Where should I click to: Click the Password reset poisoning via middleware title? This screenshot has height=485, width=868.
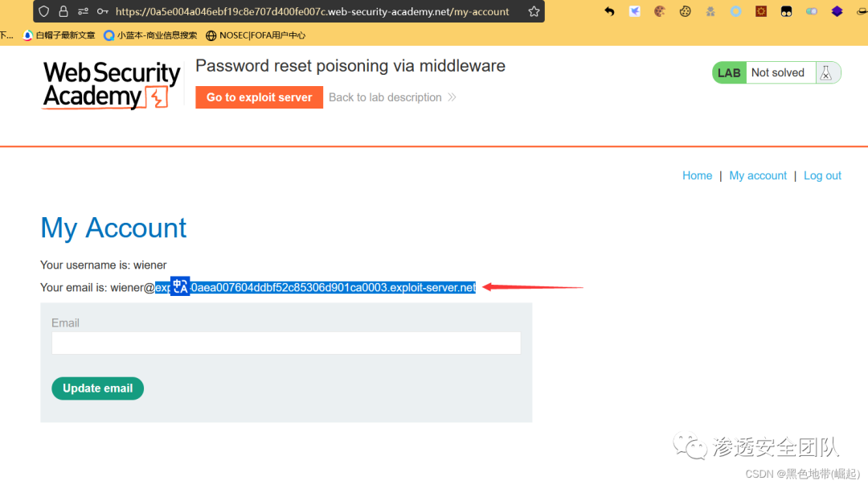350,66
